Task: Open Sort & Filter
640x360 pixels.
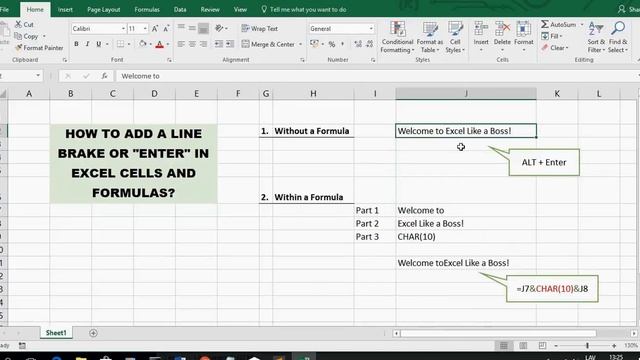Action: pyautogui.click(x=596, y=38)
